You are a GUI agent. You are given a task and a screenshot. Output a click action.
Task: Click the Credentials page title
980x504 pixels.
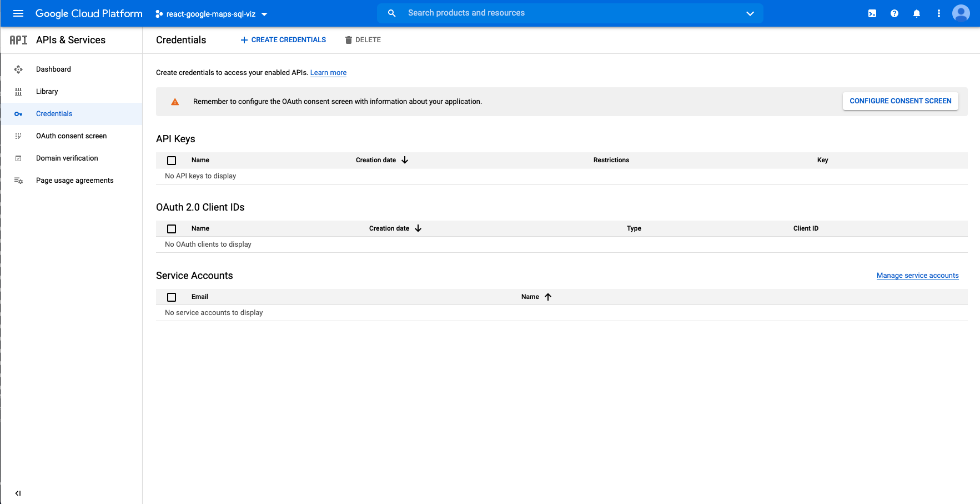(x=181, y=40)
